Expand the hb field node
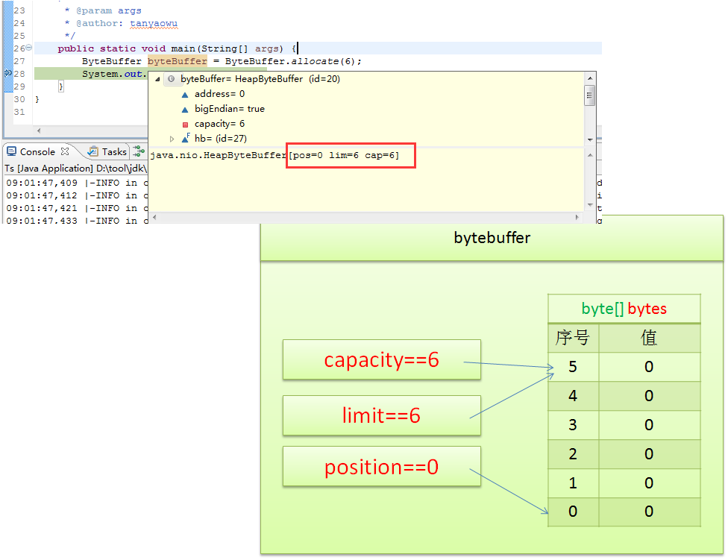 tap(172, 139)
